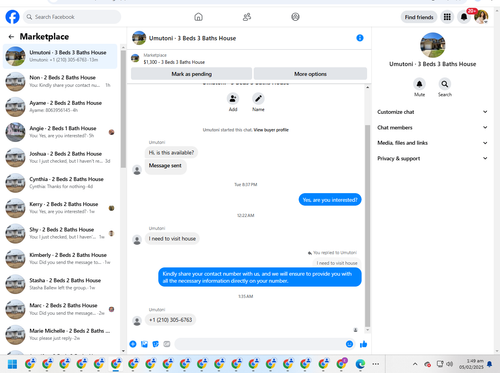
Task: Open the taskbar clock and date
Action: pyautogui.click(x=471, y=364)
